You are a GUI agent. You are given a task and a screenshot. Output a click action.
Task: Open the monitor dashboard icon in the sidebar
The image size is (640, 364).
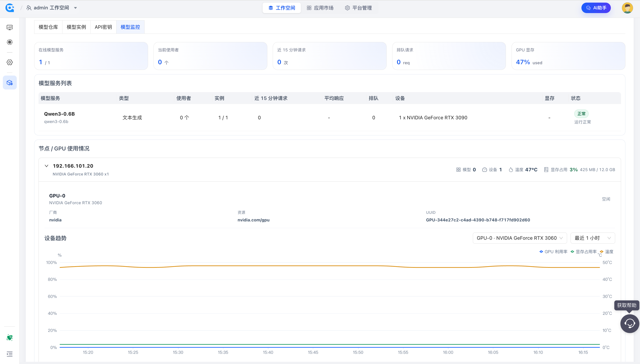click(x=10, y=27)
